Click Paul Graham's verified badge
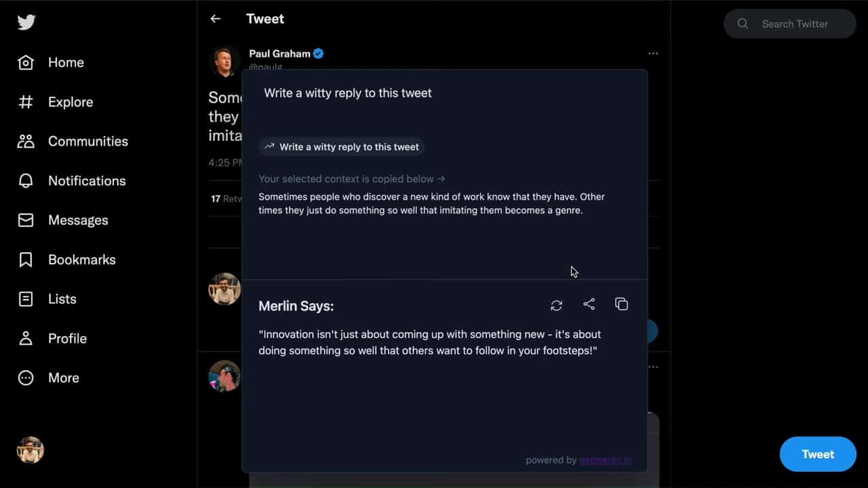This screenshot has height=488, width=868. coord(318,54)
